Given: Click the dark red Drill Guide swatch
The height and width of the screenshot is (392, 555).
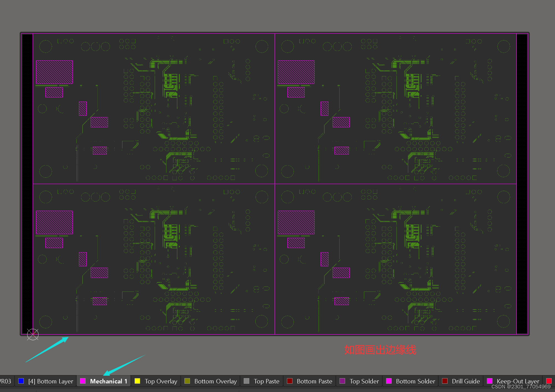Looking at the screenshot, I should coord(445,381).
